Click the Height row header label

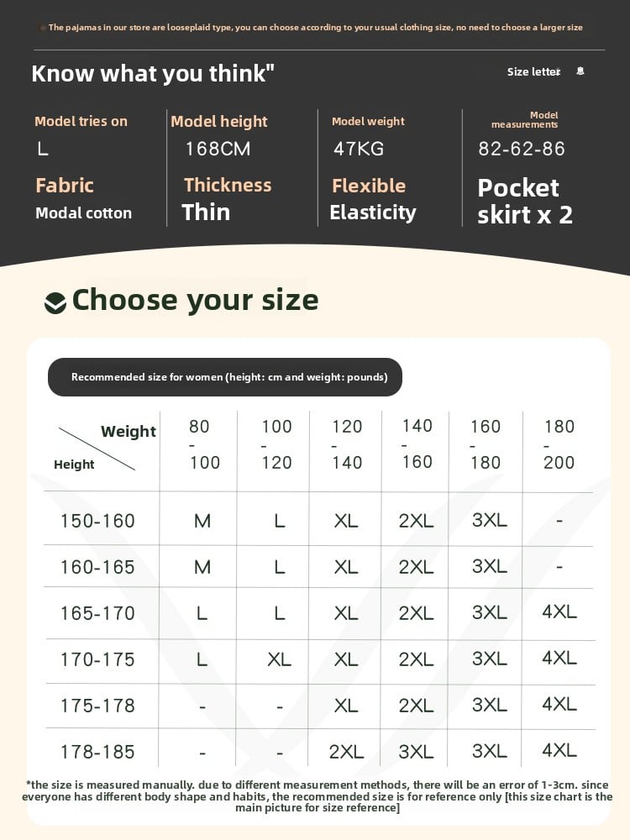[x=74, y=465]
